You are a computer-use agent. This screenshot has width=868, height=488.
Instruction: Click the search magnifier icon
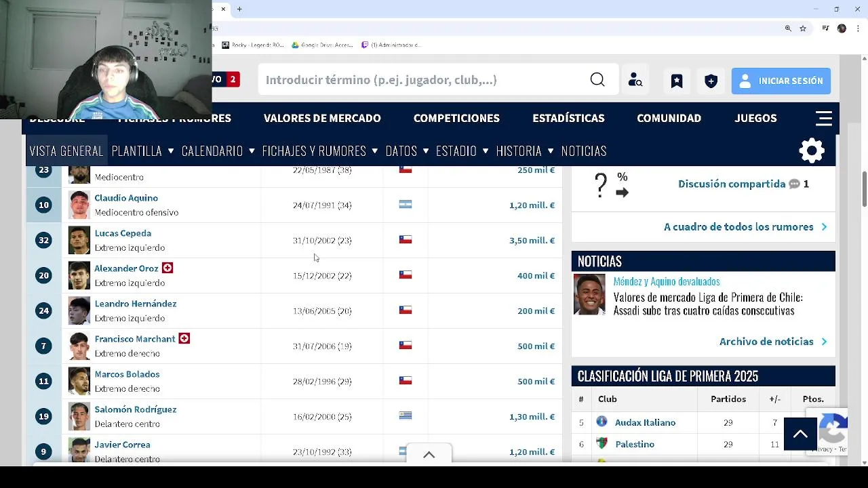[x=597, y=80]
